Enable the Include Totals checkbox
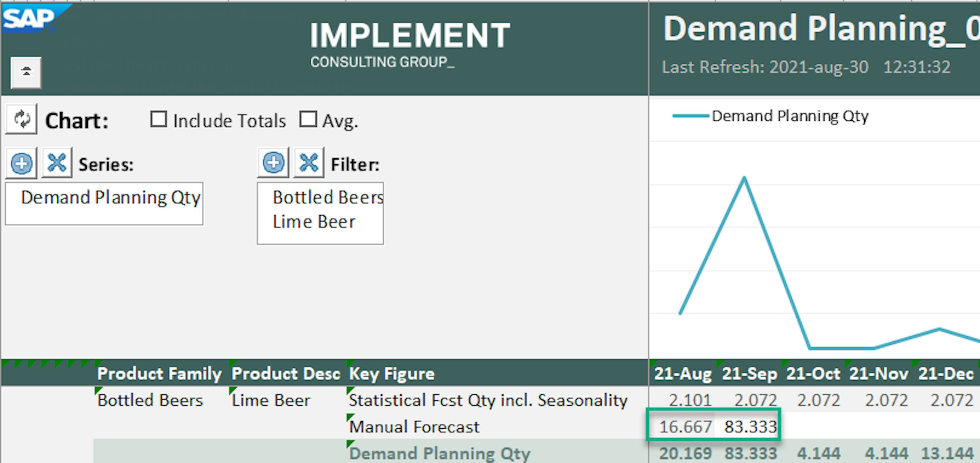The image size is (980, 463). point(158,120)
